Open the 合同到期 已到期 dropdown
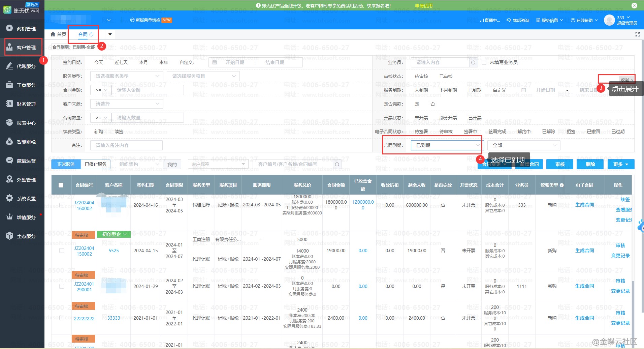Screen dimensions: 644x349 447,145
